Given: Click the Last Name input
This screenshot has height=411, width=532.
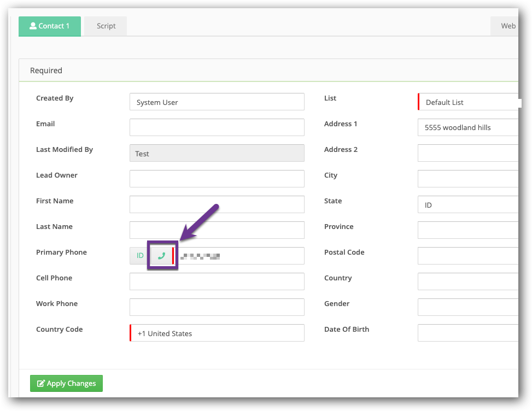Looking at the screenshot, I should tap(217, 230).
